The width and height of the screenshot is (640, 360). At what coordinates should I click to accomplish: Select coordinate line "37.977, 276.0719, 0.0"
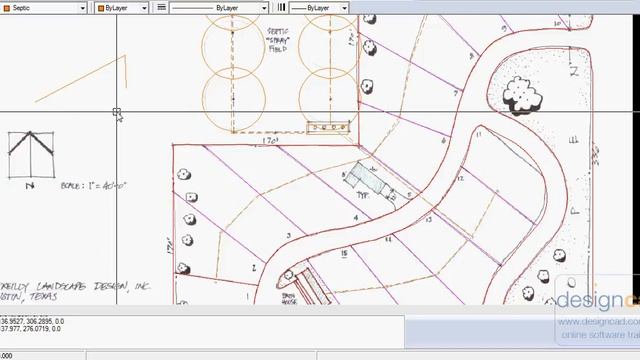[31, 329]
